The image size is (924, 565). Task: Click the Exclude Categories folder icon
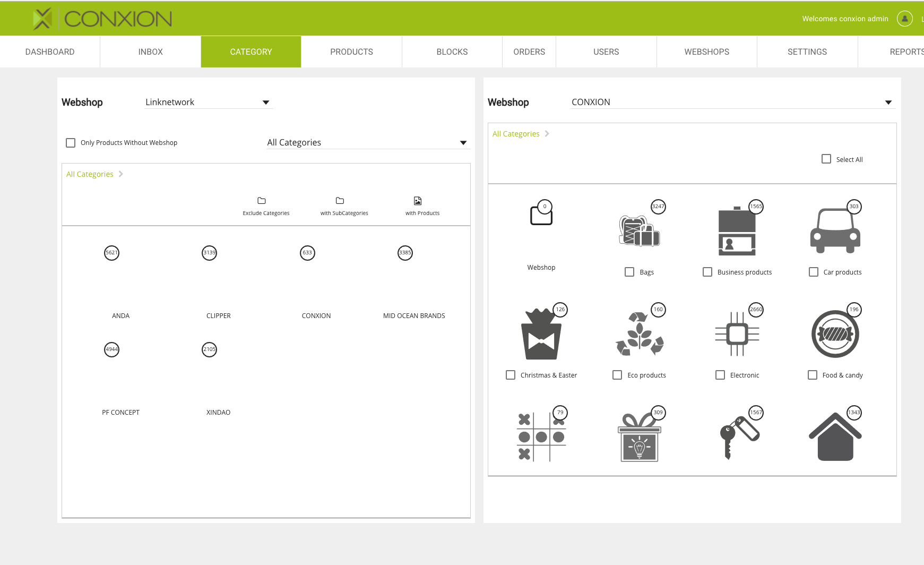[x=262, y=201]
